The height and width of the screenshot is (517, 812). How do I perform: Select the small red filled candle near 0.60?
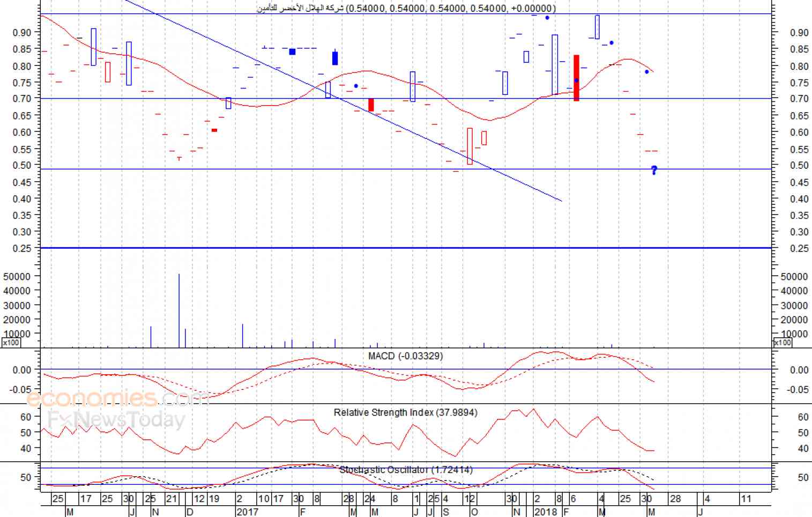tap(214, 130)
